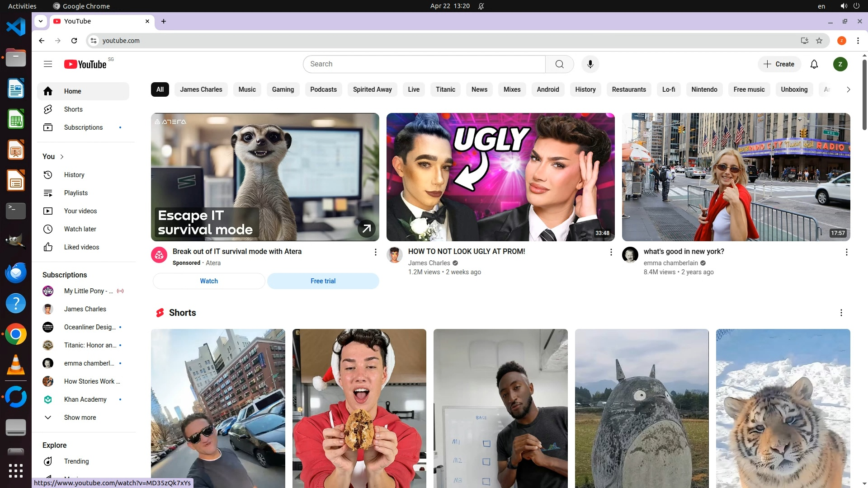Toggle system notifications bell in top bar
The width and height of the screenshot is (868, 488).
point(481,6)
